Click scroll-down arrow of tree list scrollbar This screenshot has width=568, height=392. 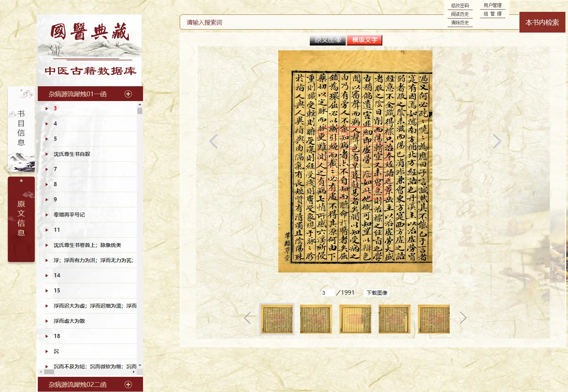[140, 365]
